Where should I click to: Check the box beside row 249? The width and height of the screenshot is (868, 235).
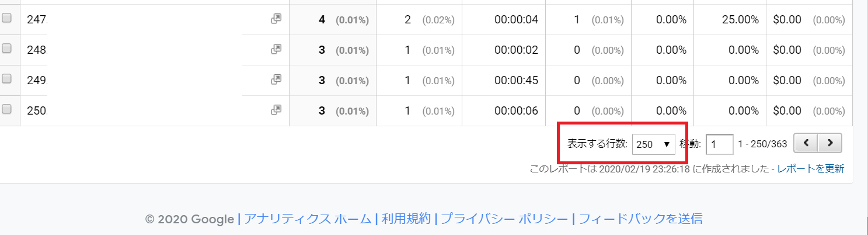click(x=7, y=80)
